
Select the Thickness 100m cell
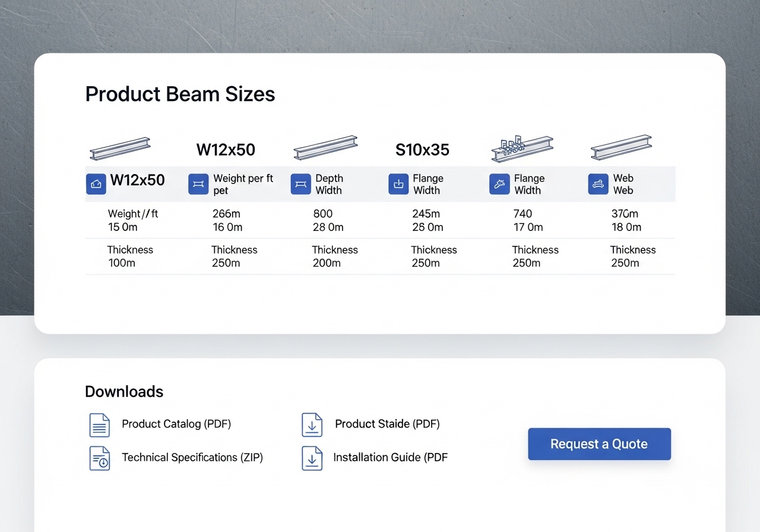click(130, 256)
